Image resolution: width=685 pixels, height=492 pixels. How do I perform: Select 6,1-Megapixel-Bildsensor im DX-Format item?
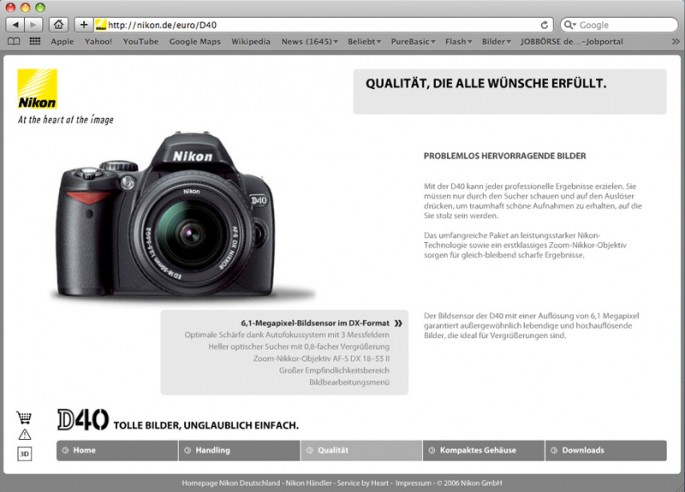pyautogui.click(x=315, y=323)
